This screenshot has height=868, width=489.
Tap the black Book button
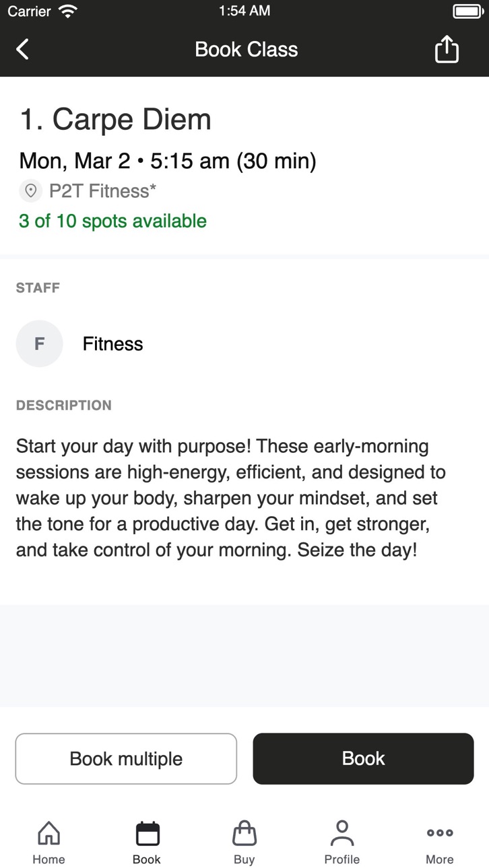[x=364, y=758]
